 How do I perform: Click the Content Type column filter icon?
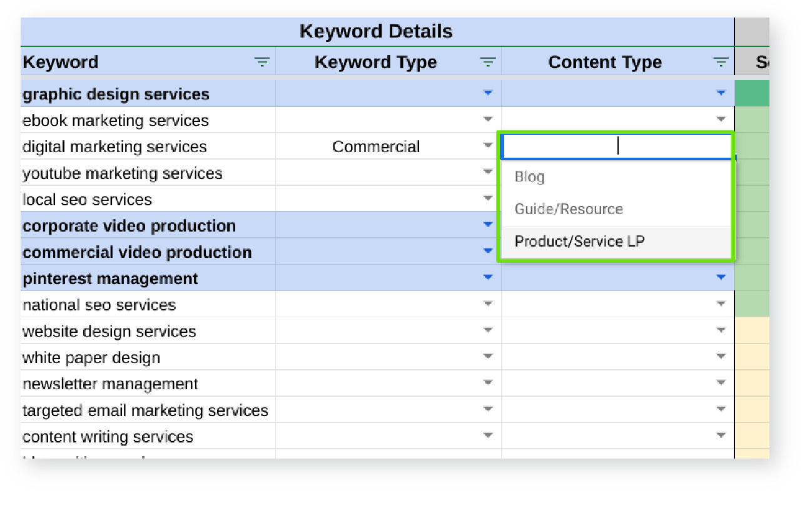[x=721, y=62]
